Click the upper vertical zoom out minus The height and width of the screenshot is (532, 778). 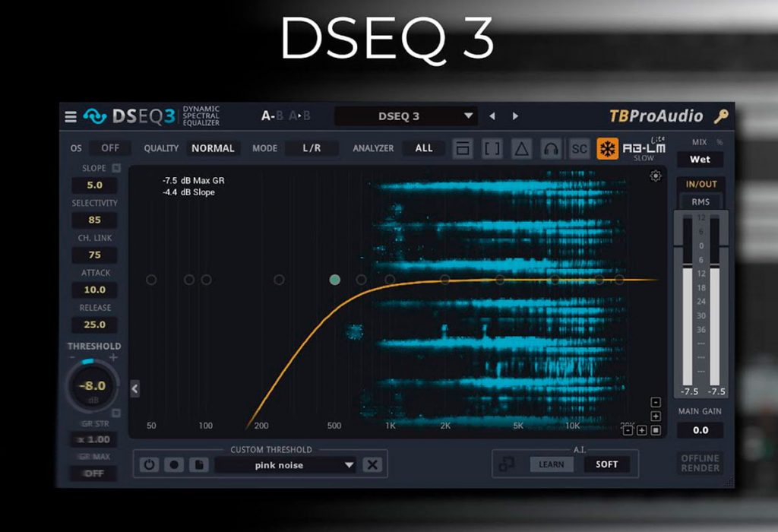click(656, 402)
